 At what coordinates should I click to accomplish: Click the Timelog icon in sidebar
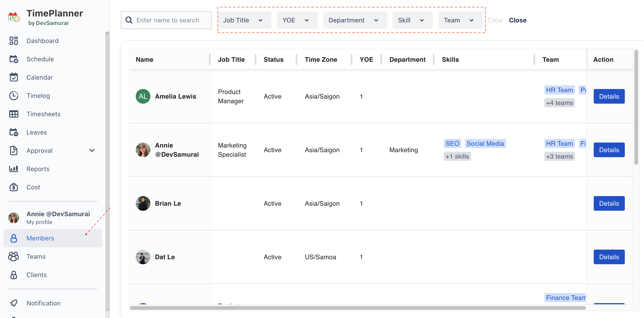pyautogui.click(x=14, y=95)
